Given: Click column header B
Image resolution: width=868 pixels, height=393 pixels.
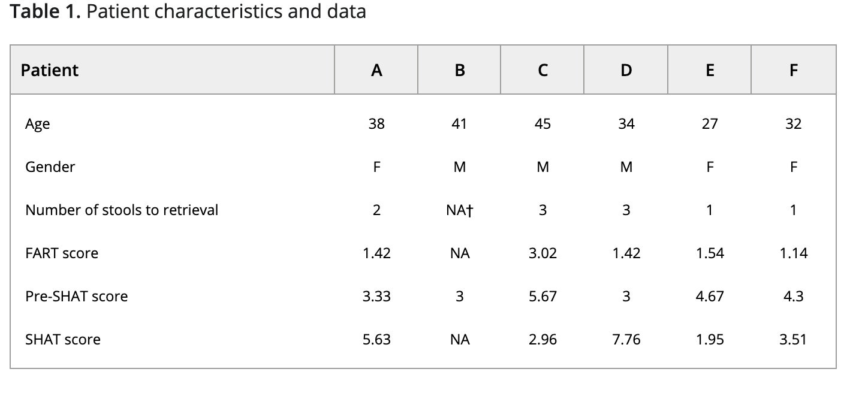Looking at the screenshot, I should [460, 70].
